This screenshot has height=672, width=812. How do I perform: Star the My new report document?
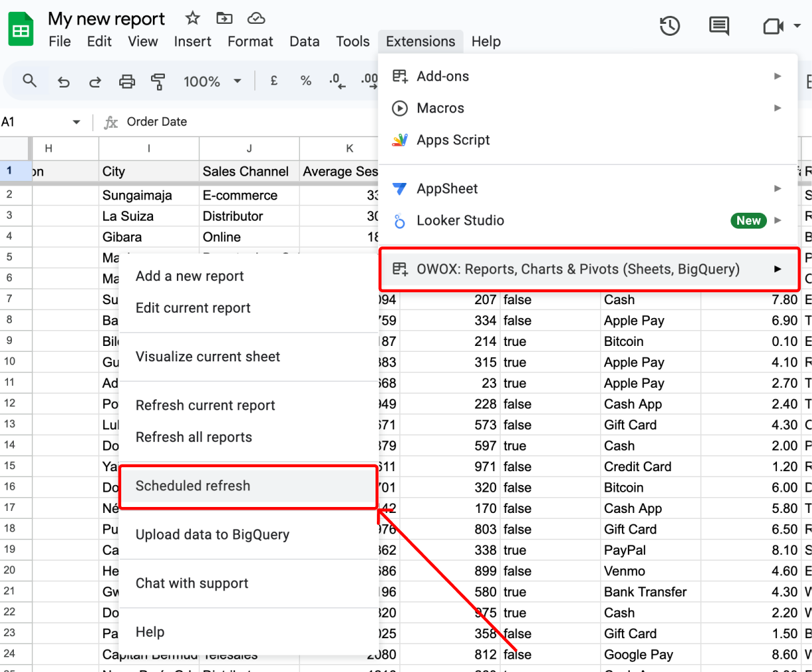click(x=192, y=18)
